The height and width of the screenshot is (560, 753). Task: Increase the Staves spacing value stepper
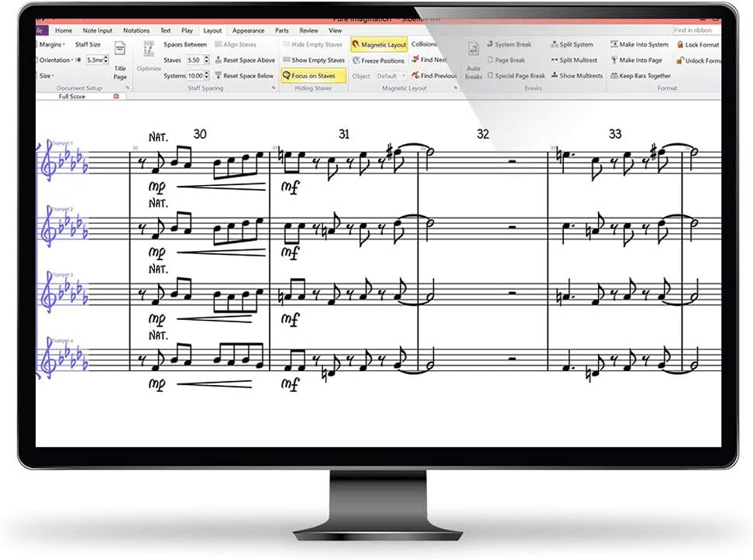pyautogui.click(x=208, y=57)
